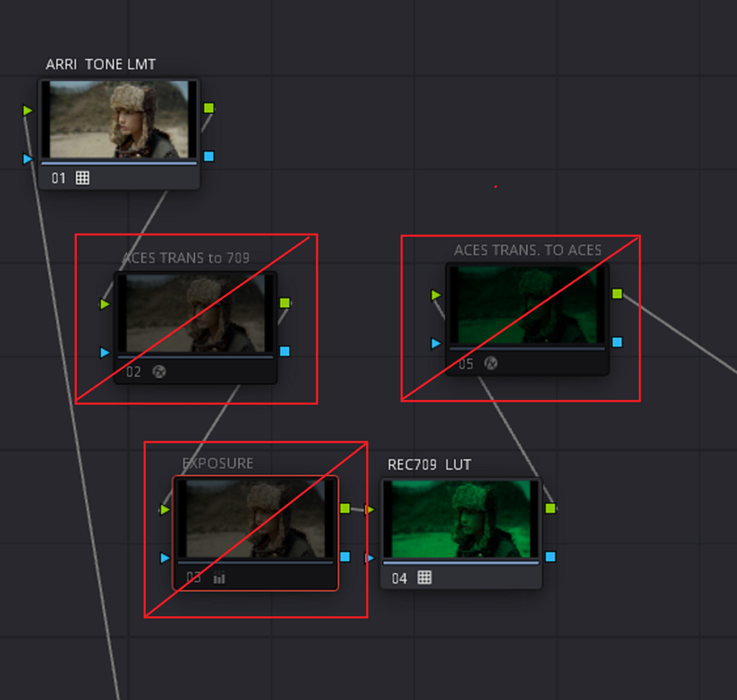Click the green RGB output of node 05
The height and width of the screenshot is (700, 737).
click(617, 294)
